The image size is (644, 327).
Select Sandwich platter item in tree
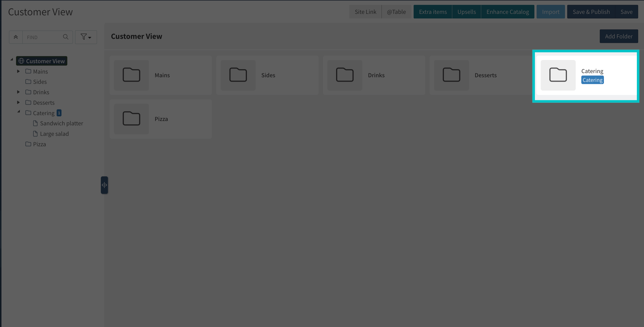pyautogui.click(x=58, y=123)
